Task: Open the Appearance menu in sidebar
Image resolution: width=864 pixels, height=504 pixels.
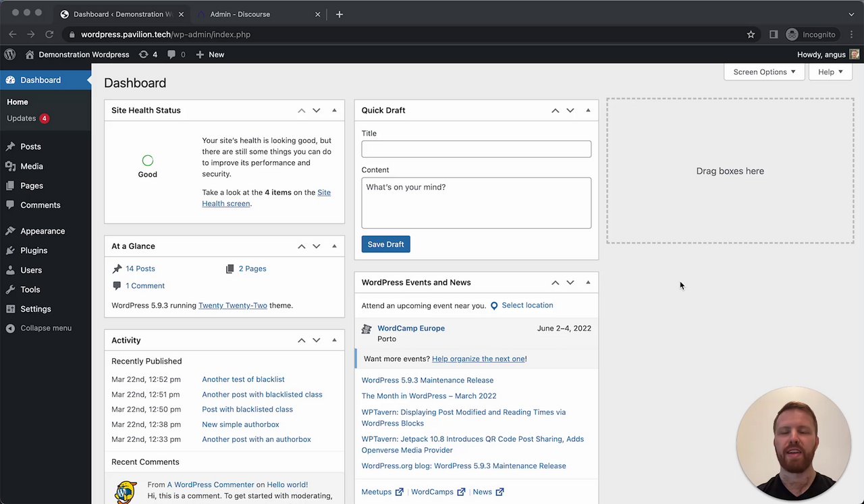Action: pos(42,231)
